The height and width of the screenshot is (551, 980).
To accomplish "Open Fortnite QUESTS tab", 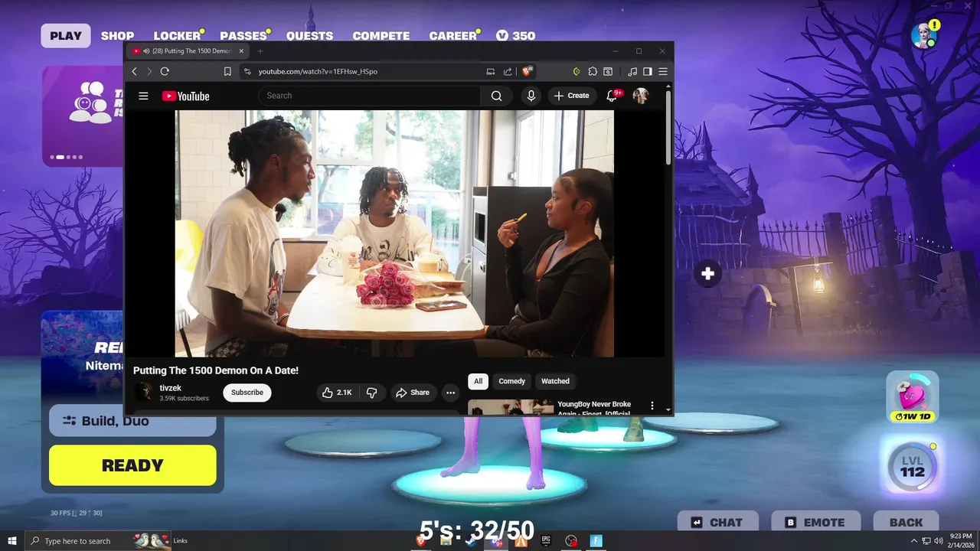I will (309, 36).
